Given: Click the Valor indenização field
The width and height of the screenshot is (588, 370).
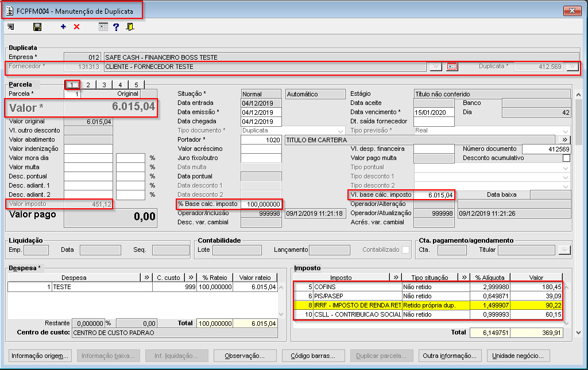Looking at the screenshot, I should point(88,149).
